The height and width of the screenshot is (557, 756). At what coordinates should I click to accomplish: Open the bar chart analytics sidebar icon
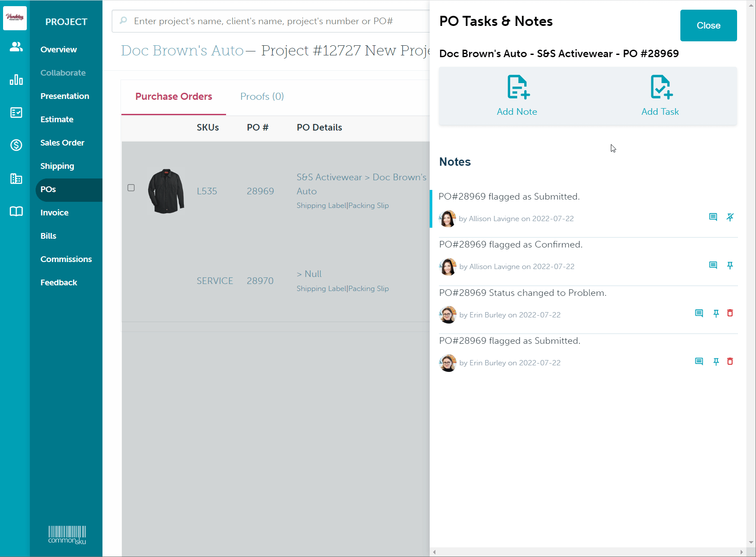[16, 80]
